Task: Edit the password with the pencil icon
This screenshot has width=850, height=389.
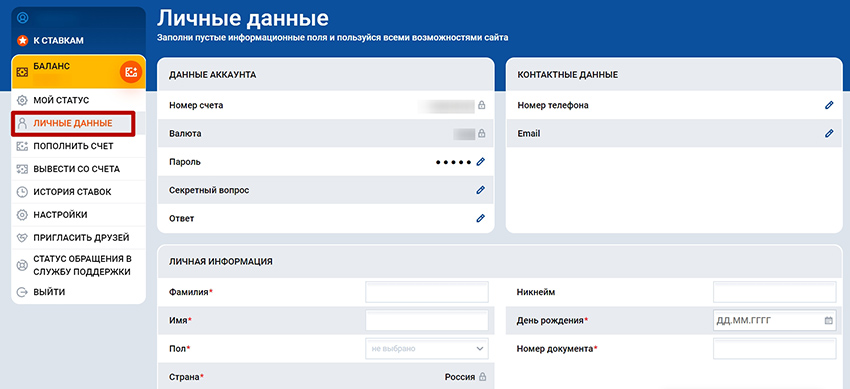Action: pyautogui.click(x=480, y=161)
